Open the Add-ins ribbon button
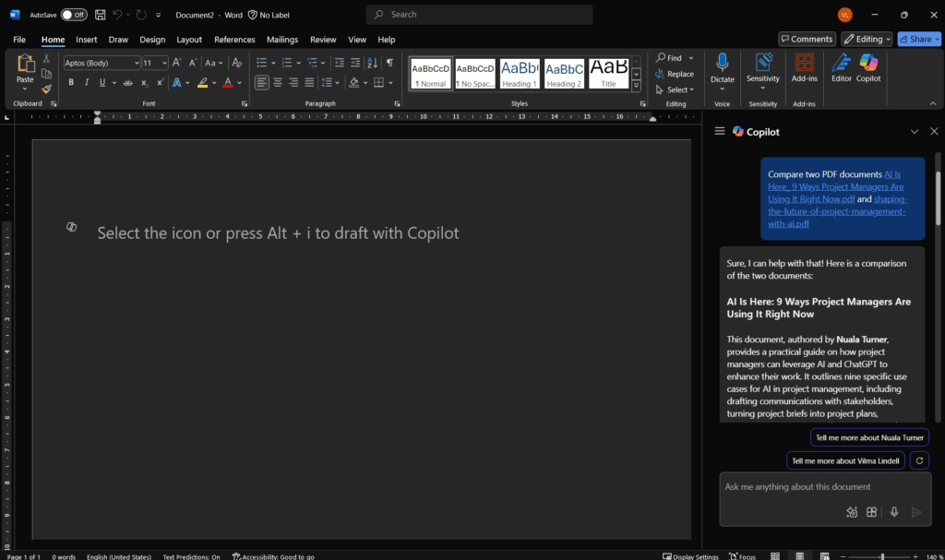945x560 pixels. pyautogui.click(x=804, y=67)
